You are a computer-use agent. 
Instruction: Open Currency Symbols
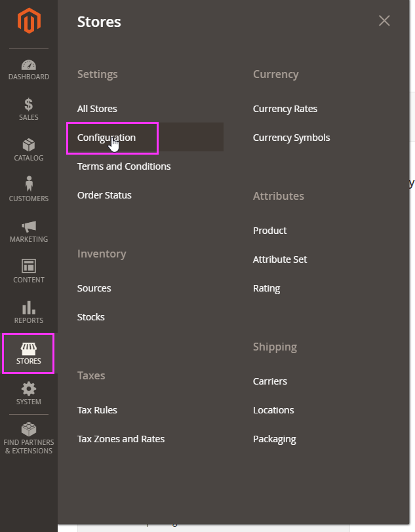291,138
